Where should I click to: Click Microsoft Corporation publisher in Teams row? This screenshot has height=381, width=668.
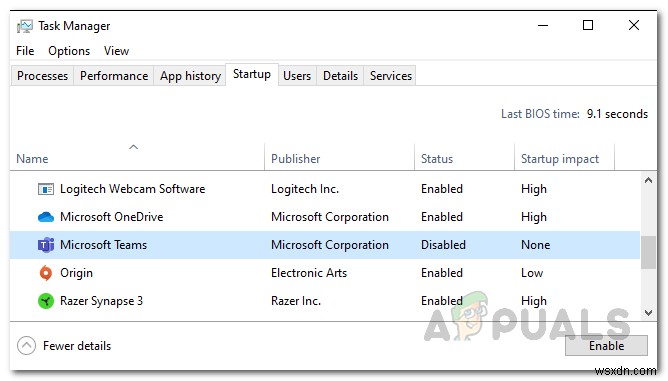pos(330,245)
